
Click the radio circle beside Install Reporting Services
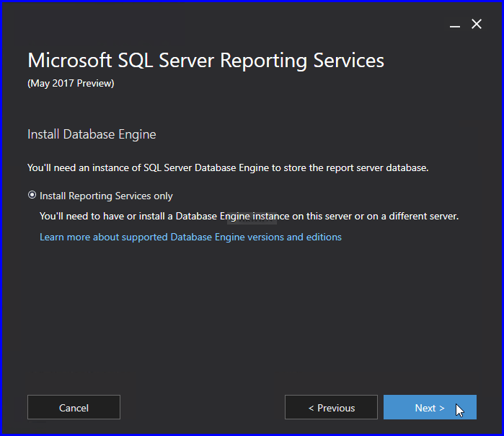[x=32, y=196]
